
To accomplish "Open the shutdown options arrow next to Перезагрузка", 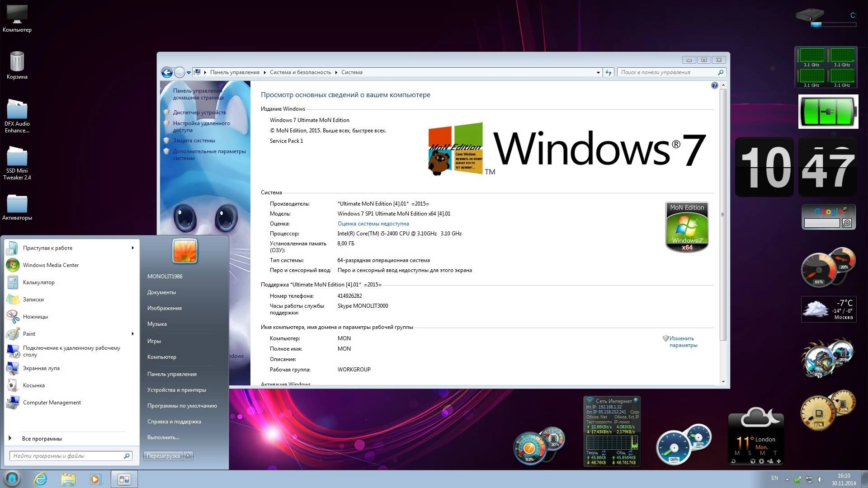I will [189, 456].
